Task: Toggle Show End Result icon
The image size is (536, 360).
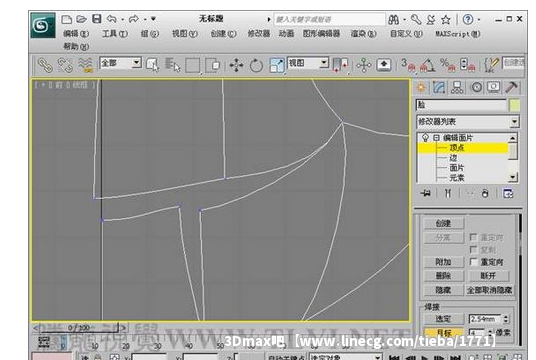Action: pyautogui.click(x=447, y=194)
